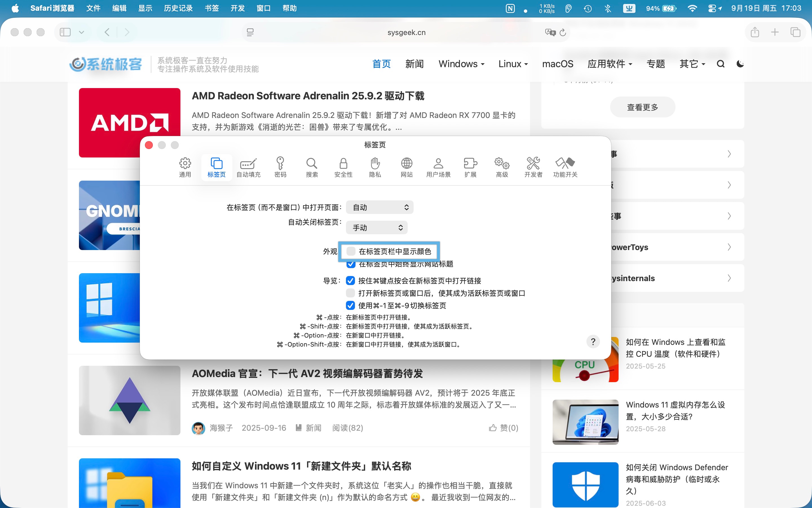Click the 查看更多 button
Screen dimensions: 812x508
pos(643,107)
